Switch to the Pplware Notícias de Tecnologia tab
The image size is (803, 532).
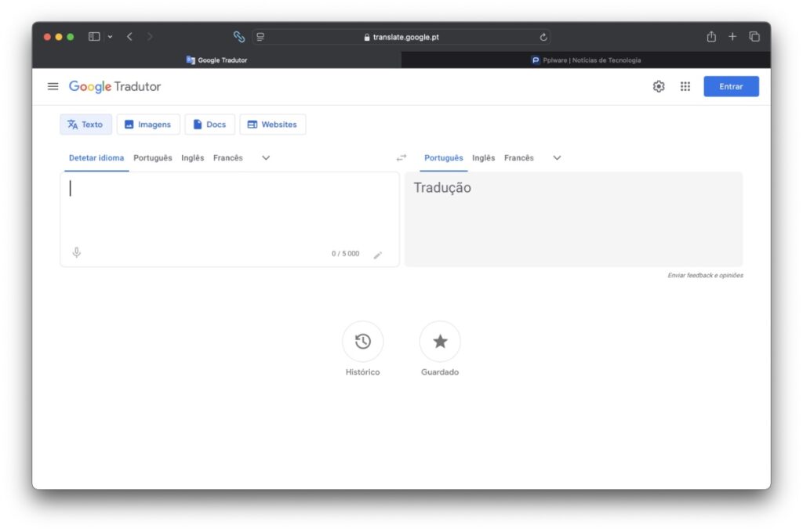click(x=586, y=60)
